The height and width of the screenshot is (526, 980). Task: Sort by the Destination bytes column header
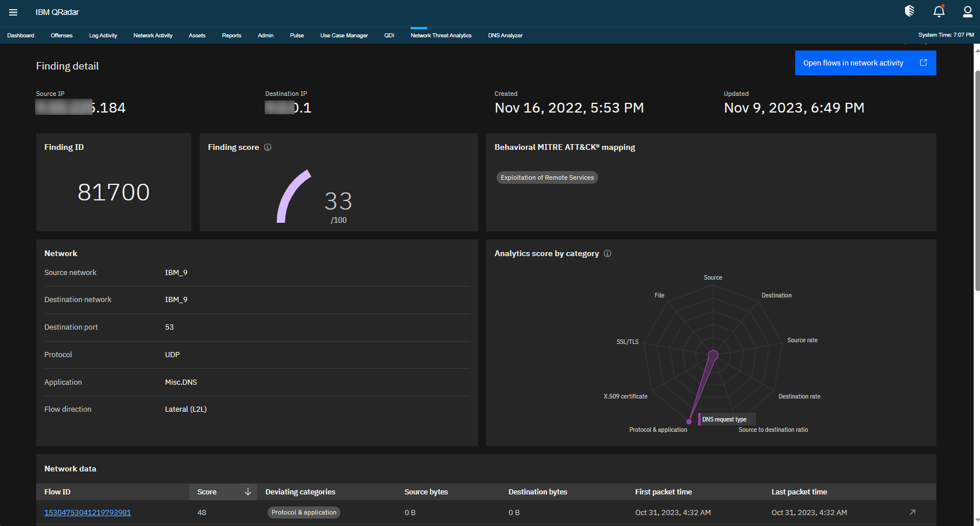coord(537,492)
